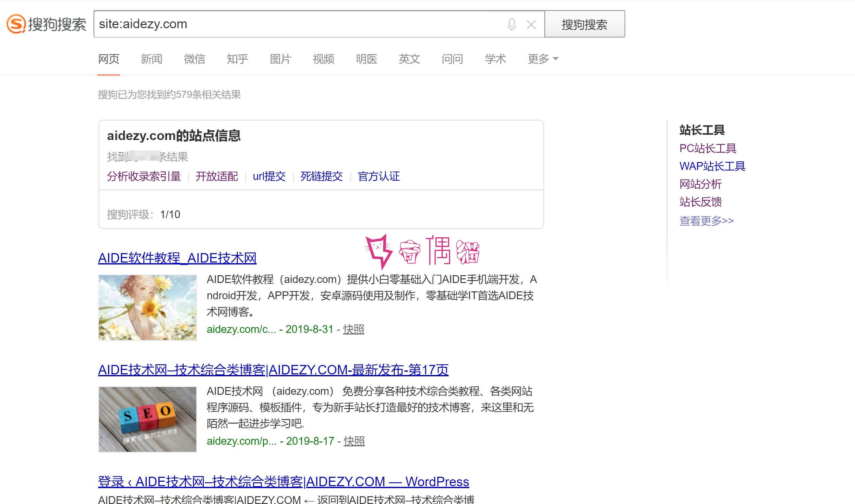Click the aidezy.com/p... green URL
The width and height of the screenshot is (855, 504).
click(242, 441)
